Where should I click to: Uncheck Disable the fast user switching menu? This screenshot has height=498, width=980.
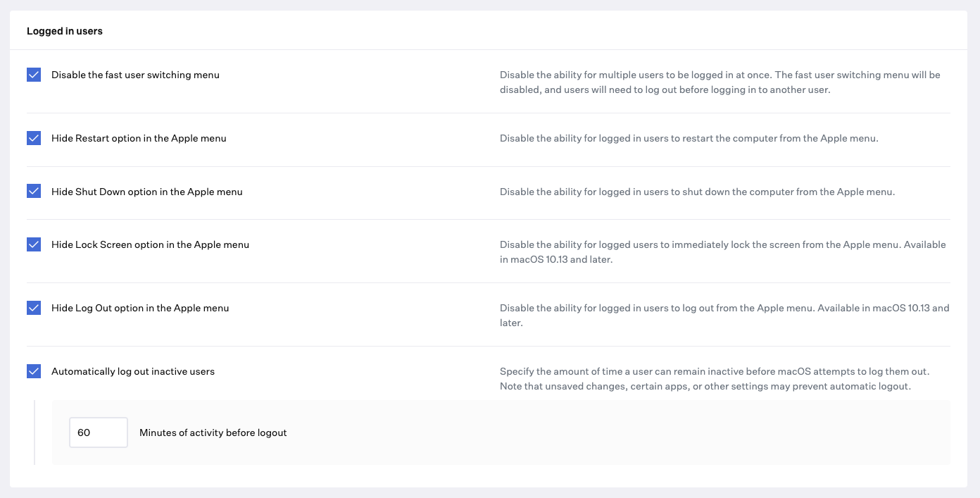coord(33,74)
